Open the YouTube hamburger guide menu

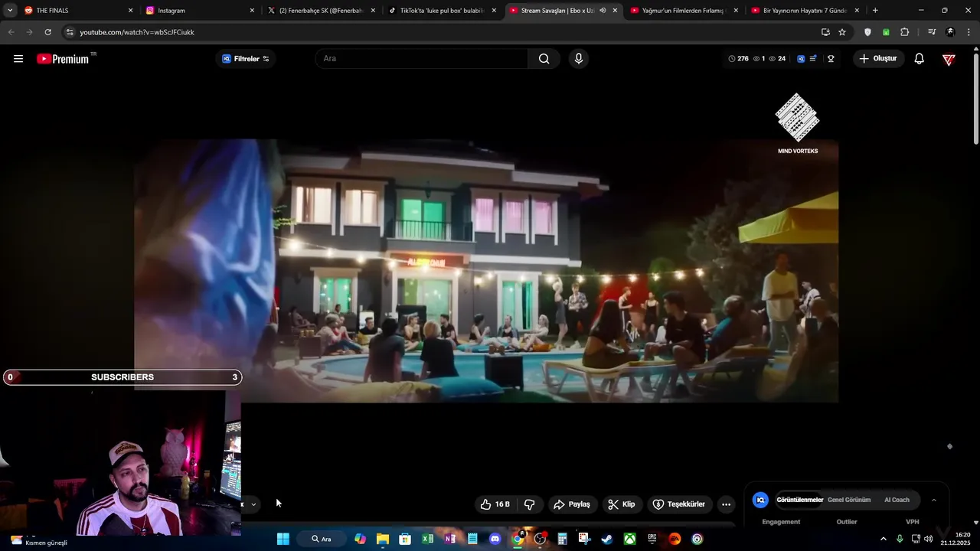[18, 59]
